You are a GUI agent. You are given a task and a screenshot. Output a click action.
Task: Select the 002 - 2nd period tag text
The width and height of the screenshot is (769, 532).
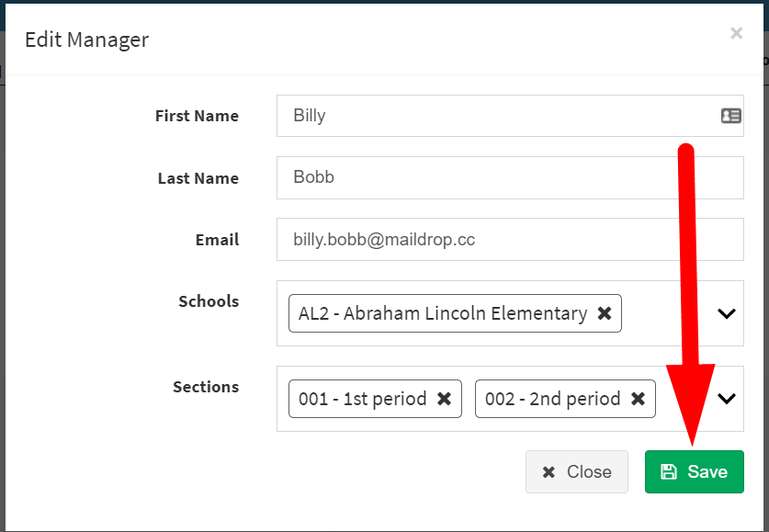pyautogui.click(x=552, y=399)
